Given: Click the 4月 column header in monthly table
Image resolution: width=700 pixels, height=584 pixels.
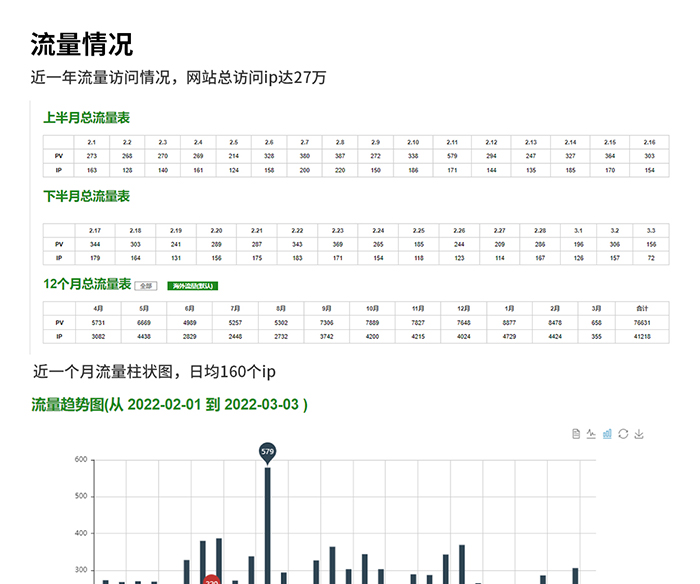Looking at the screenshot, I should coord(99,308).
